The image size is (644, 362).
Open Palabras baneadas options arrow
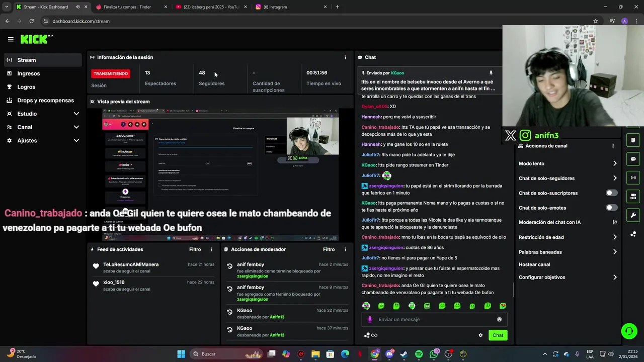615,252
